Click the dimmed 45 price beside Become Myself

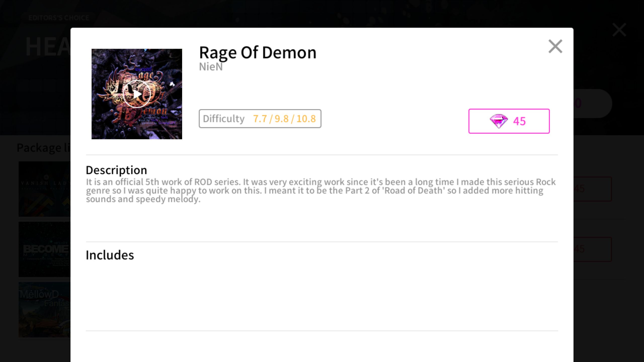click(592, 249)
